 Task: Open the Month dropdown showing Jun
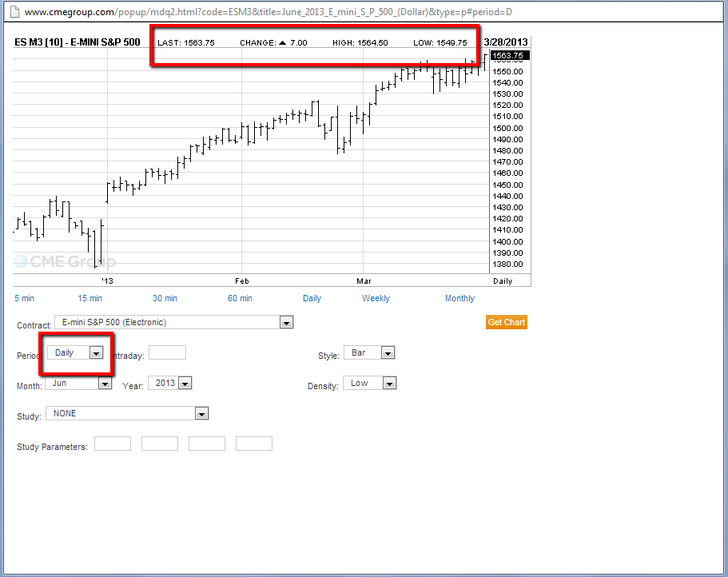78,384
